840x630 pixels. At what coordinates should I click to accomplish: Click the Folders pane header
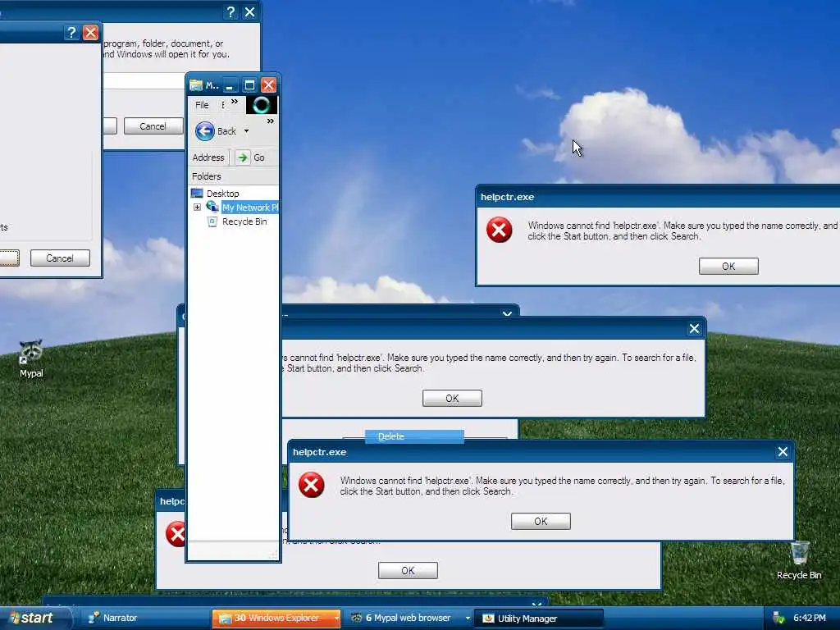[234, 176]
